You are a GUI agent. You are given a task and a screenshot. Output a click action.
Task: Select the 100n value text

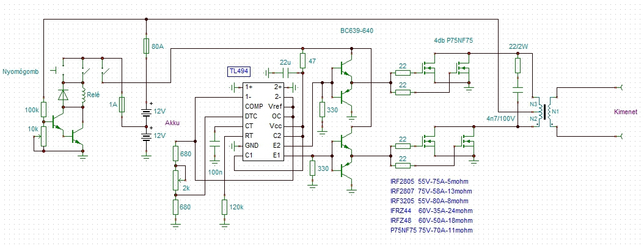pos(215,173)
